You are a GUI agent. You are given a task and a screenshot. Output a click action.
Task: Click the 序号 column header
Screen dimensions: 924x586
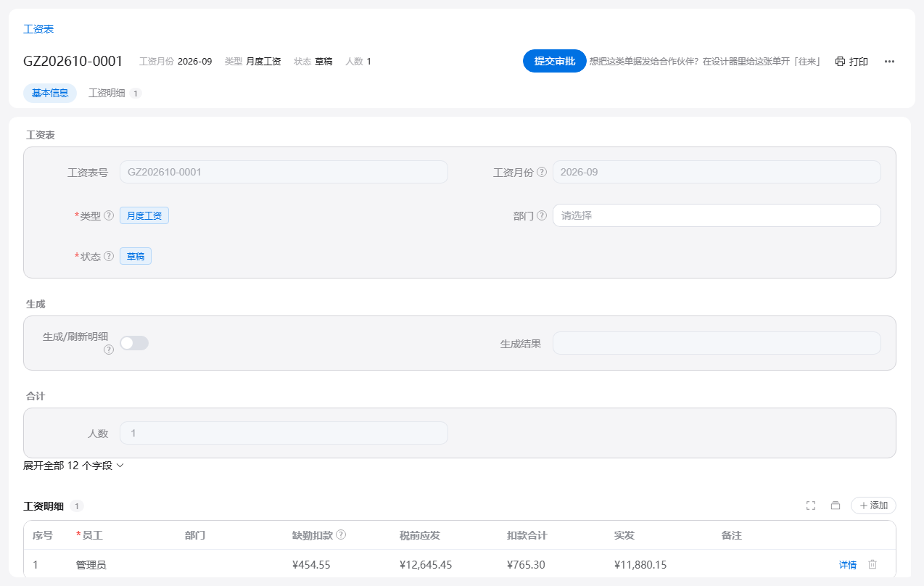click(43, 535)
